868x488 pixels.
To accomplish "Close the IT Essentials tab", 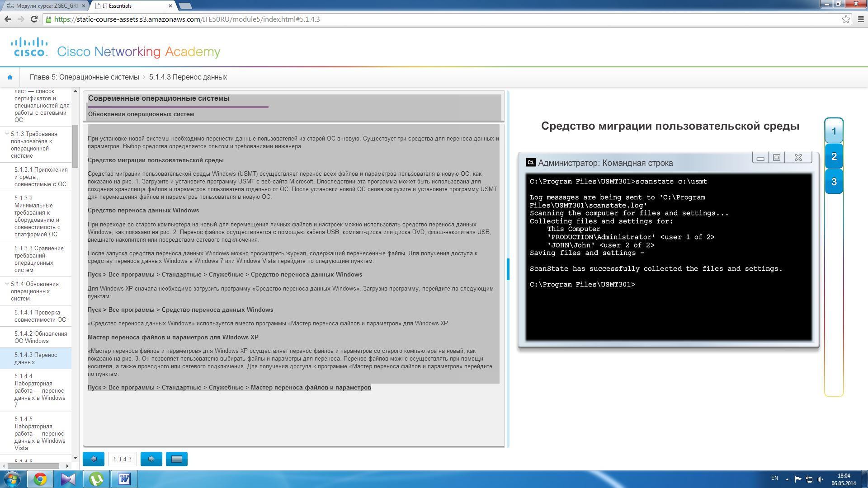I will point(170,6).
